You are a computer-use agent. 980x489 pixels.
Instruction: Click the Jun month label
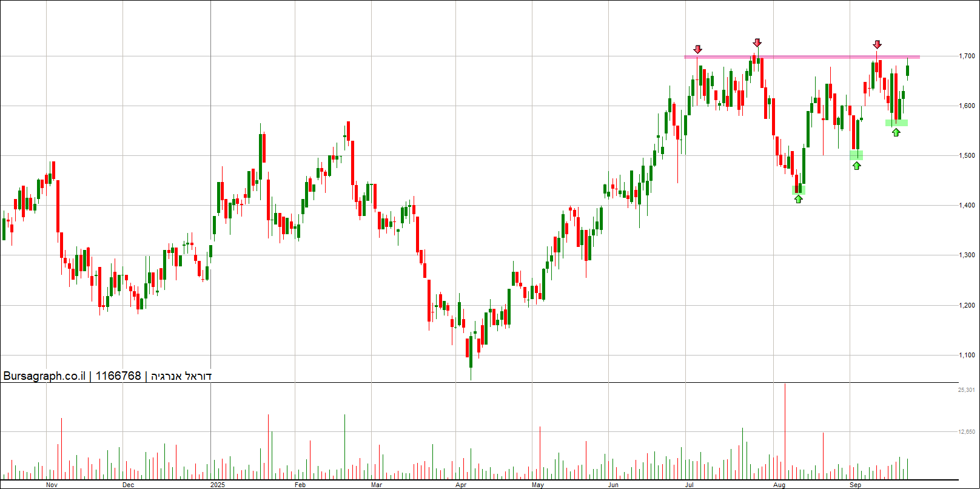pyautogui.click(x=614, y=485)
